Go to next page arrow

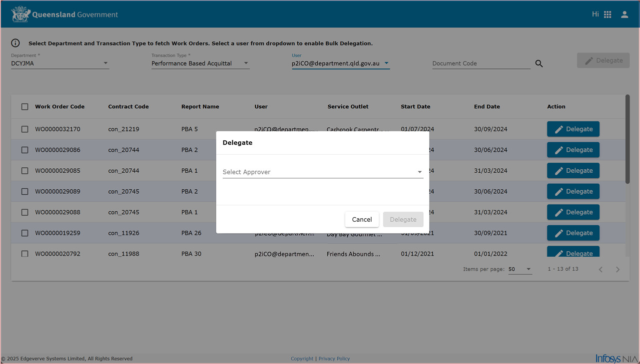pyautogui.click(x=618, y=270)
